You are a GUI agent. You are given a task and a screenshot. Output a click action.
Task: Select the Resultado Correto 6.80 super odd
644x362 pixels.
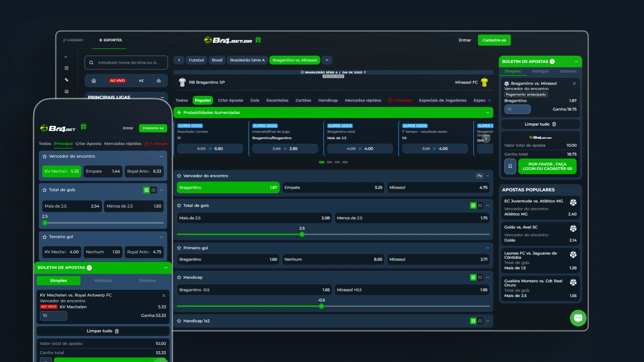click(x=210, y=149)
